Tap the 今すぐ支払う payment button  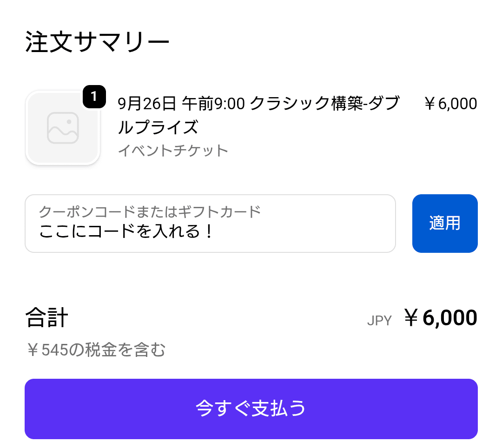[x=251, y=408]
